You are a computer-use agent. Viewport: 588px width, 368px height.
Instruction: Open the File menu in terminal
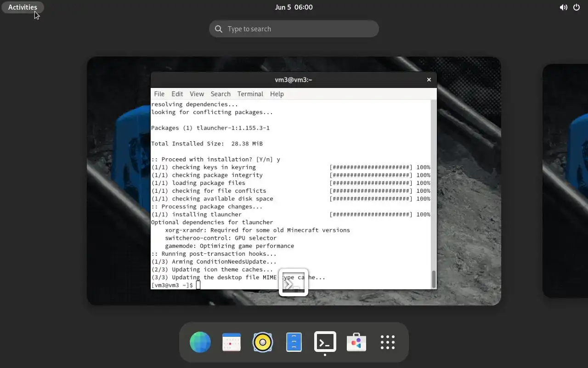(159, 94)
